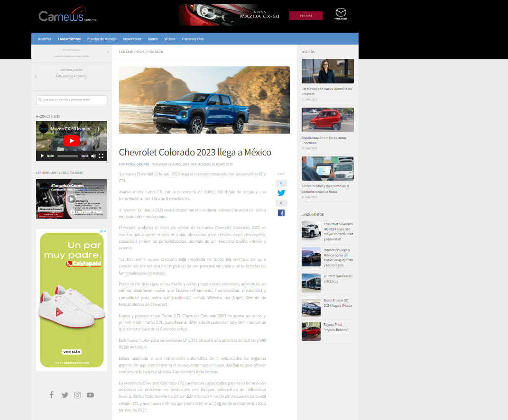The width and height of the screenshot is (508, 420).
Task: Select the Motos menu item
Action: click(153, 39)
